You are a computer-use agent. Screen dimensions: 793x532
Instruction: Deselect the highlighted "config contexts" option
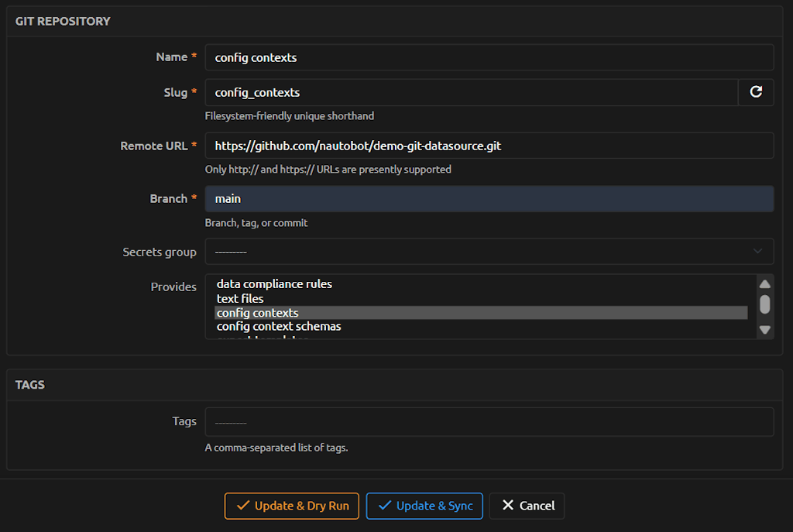[x=257, y=313]
